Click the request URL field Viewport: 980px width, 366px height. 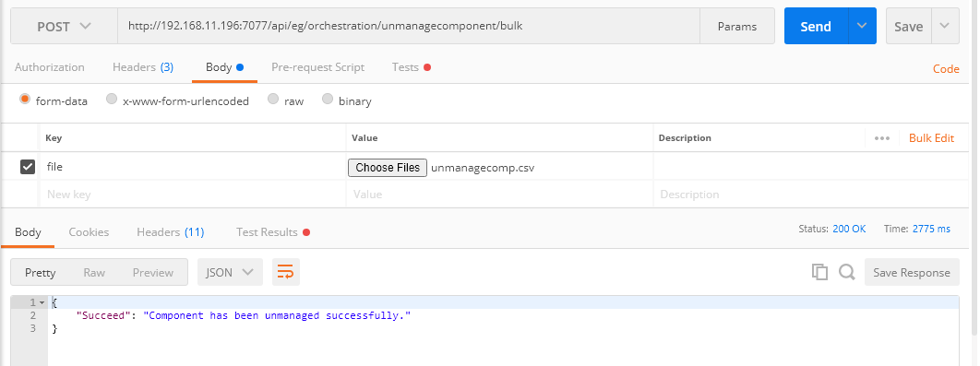tap(409, 26)
